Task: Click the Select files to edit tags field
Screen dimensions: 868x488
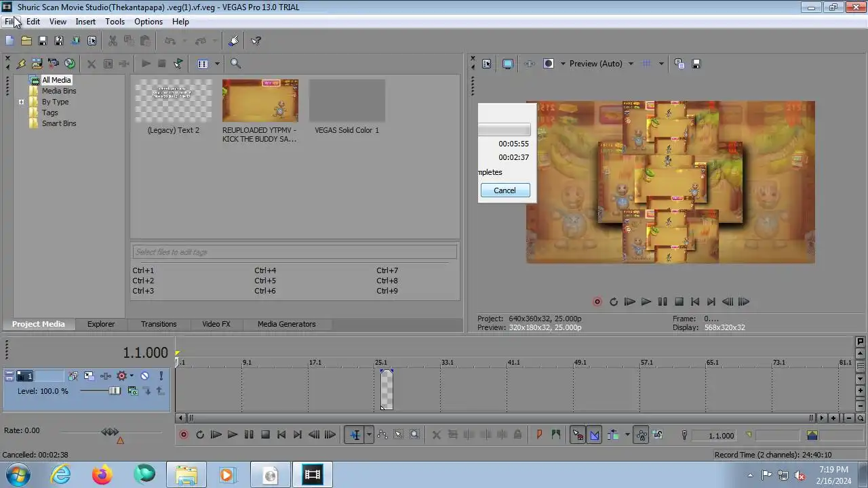Action: click(295, 252)
